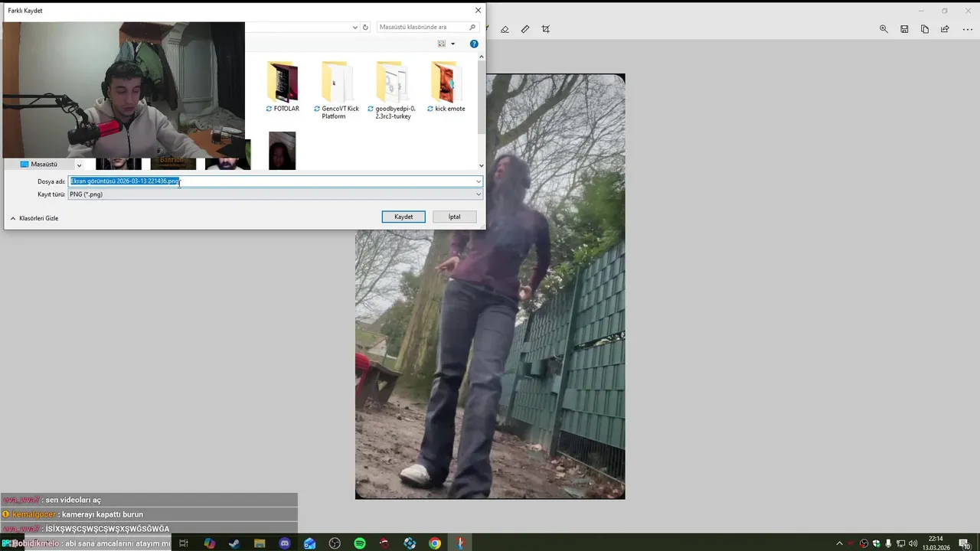Viewport: 980px width, 551px height.
Task: Open Copilot from taskbar
Action: coord(209,543)
